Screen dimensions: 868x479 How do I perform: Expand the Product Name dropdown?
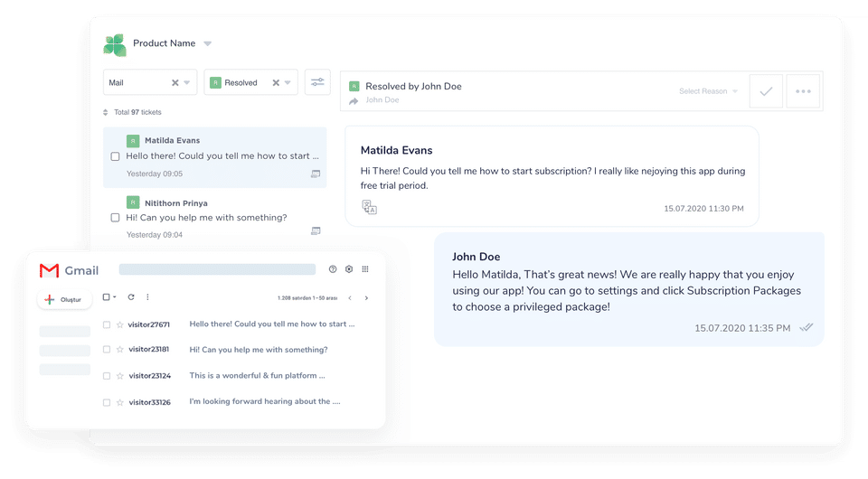pos(207,43)
